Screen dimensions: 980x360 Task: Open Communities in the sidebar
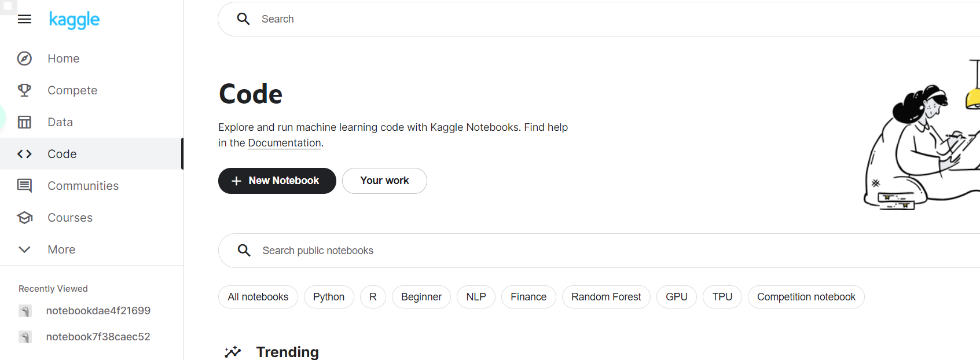point(91,186)
